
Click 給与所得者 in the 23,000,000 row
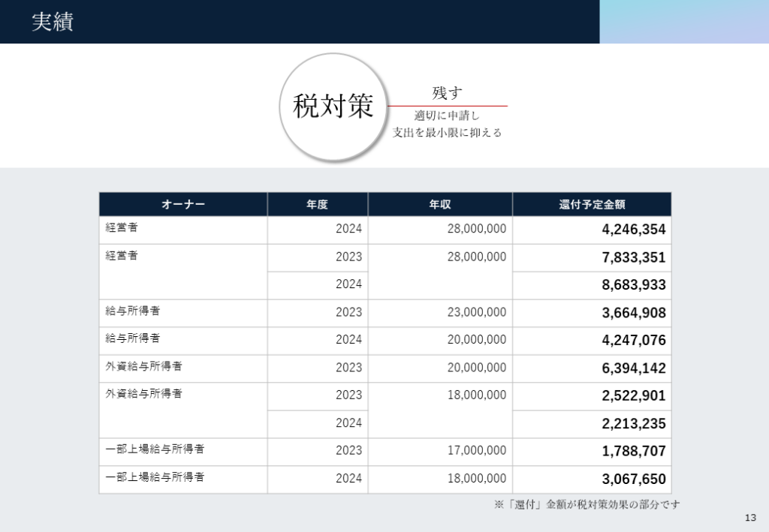coord(132,311)
